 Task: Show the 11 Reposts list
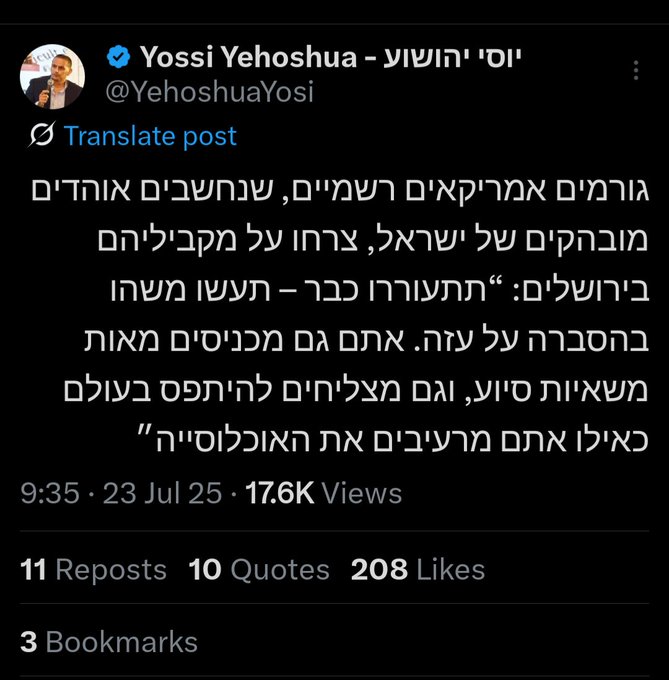(x=93, y=570)
